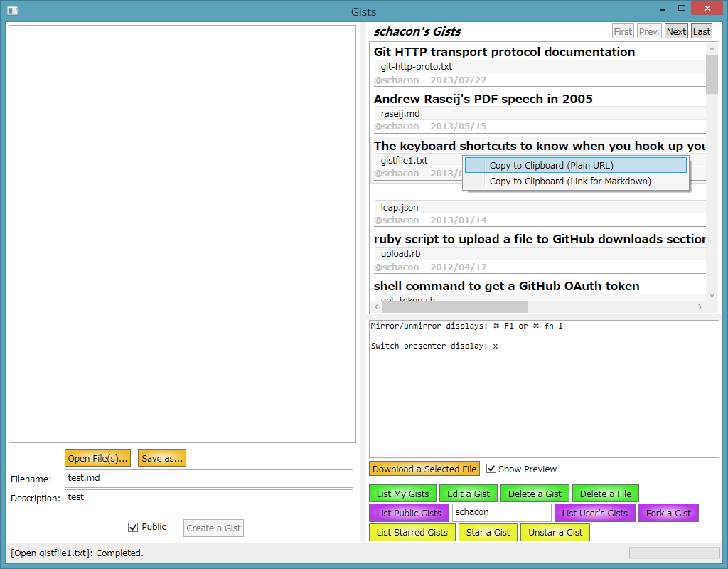Click the horizontal scrollbar left arrow
This screenshot has height=569, width=728.
coord(377,307)
